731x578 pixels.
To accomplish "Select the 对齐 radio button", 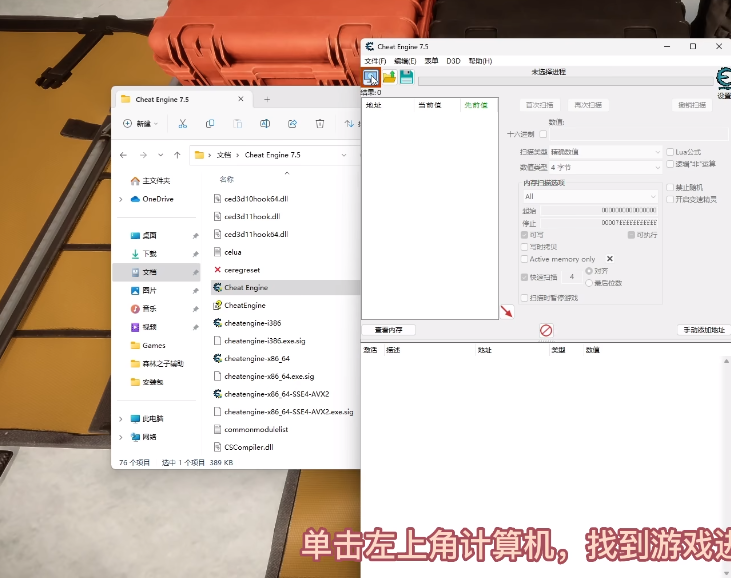I will [589, 271].
